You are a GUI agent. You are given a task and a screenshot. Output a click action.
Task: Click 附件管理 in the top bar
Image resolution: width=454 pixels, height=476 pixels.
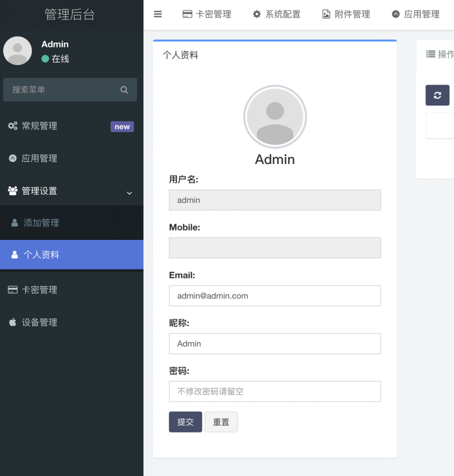coord(346,14)
